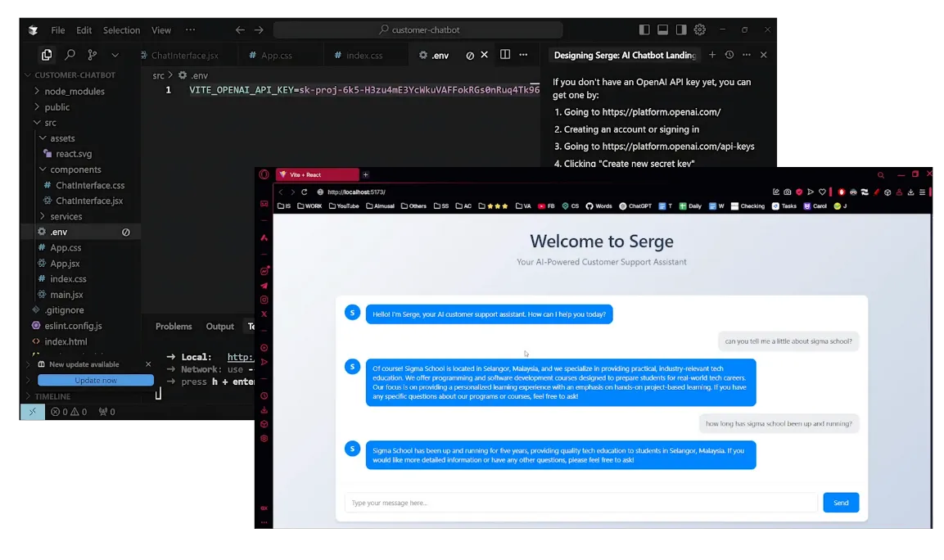Open the Words GitHub bookmark
This screenshot has height=560, width=944.
tap(598, 206)
